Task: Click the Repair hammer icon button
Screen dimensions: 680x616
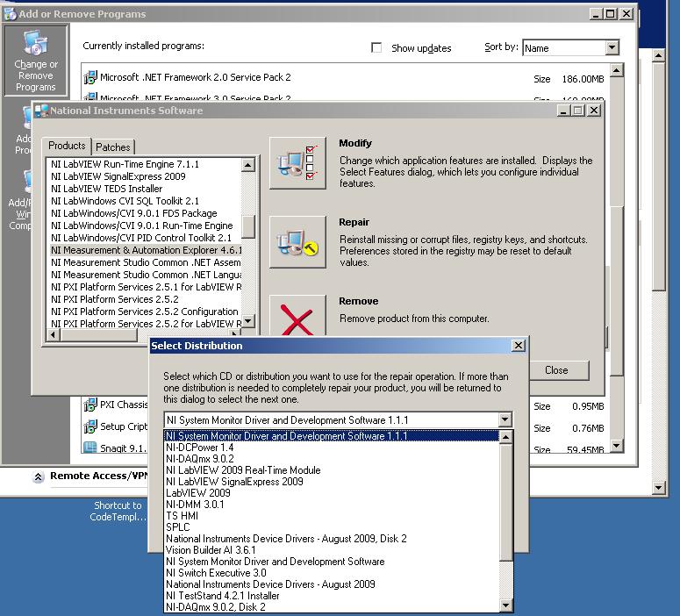Action: click(297, 242)
